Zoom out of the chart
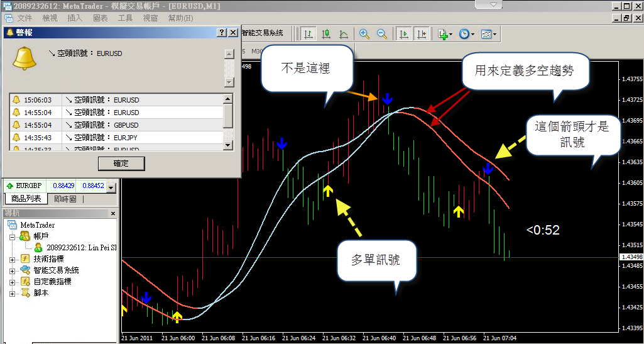644x344 pixels. [x=382, y=34]
